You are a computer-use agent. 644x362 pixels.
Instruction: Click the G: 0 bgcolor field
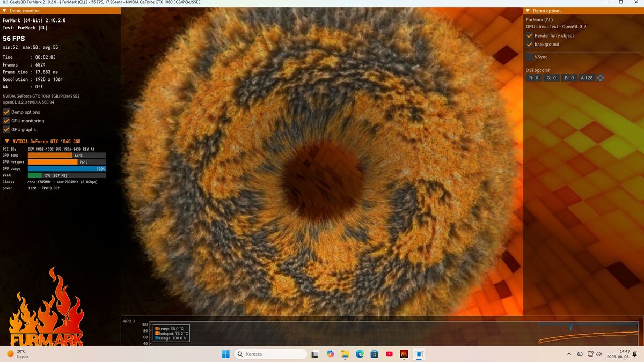click(x=551, y=78)
